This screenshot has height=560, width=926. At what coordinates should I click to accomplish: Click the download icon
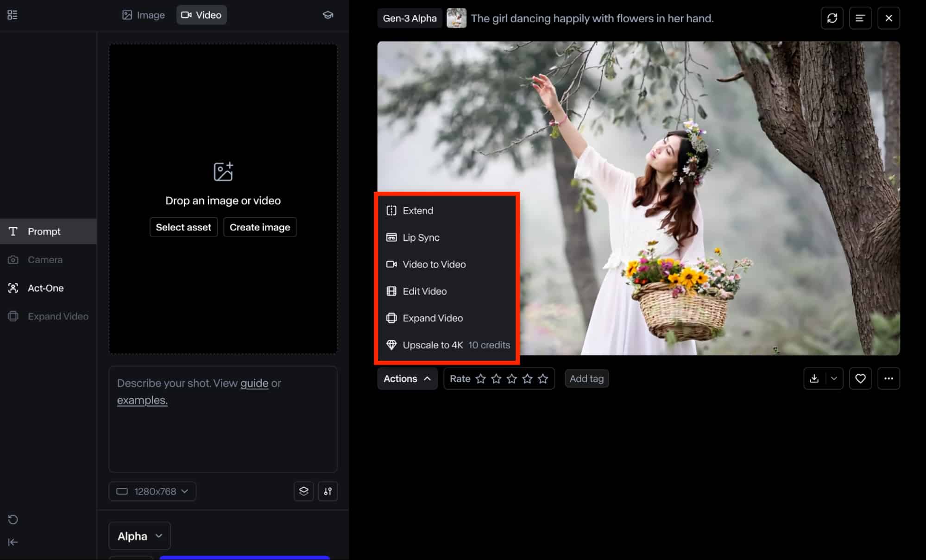pyautogui.click(x=814, y=379)
